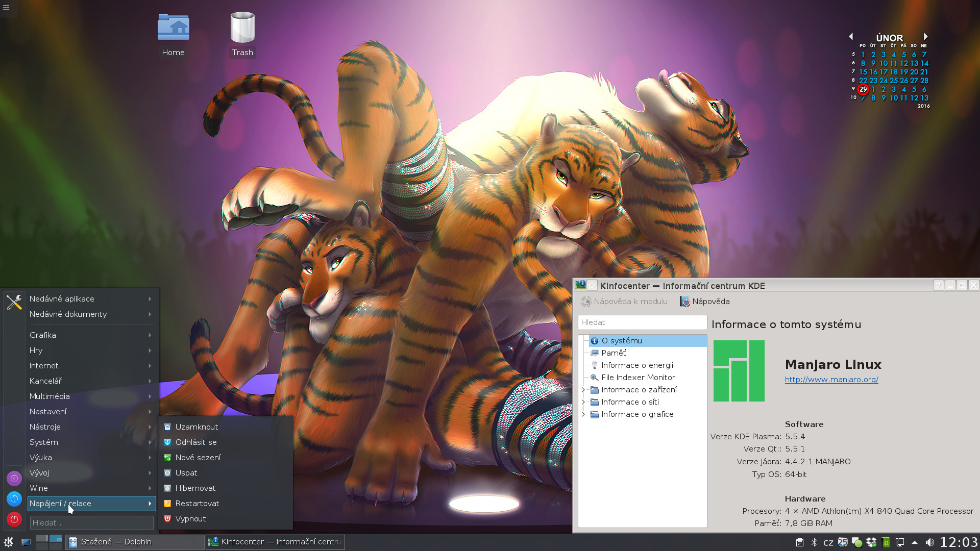Choose Restartovat from session menu

tap(226, 504)
